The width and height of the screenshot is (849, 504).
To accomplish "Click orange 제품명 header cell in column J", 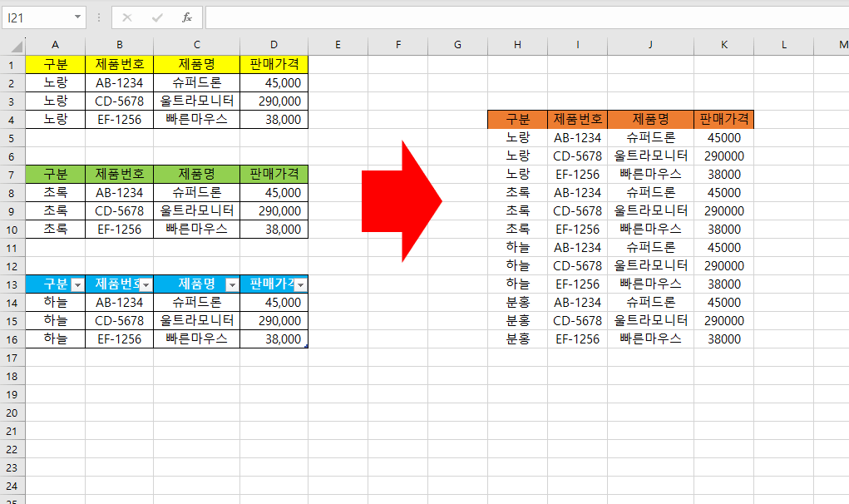I will click(x=650, y=119).
